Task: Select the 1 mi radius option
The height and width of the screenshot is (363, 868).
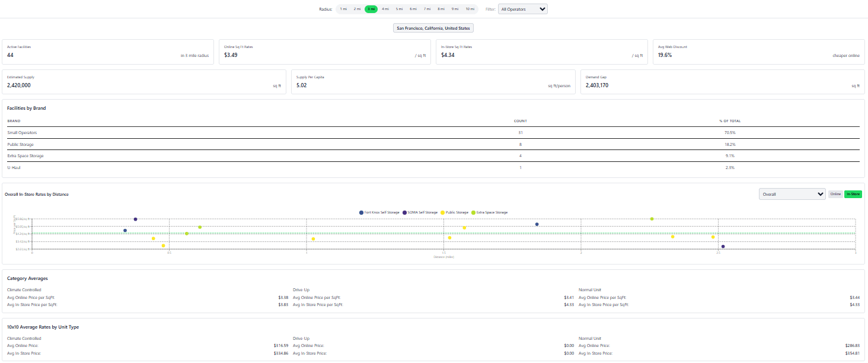Action: click(x=343, y=9)
